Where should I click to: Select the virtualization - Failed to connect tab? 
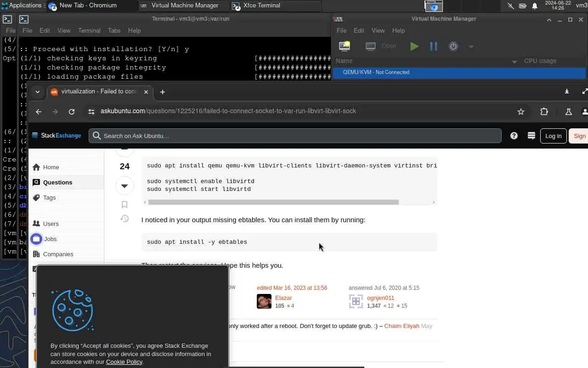coord(100,92)
